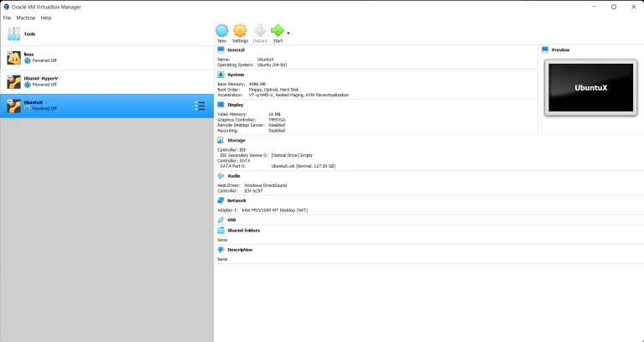Open the Machine menu

click(x=26, y=18)
